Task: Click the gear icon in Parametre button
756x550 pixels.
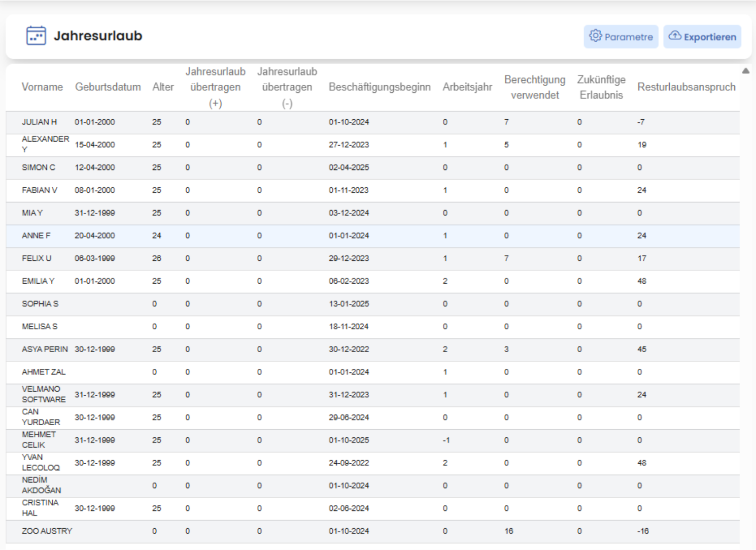Action: point(595,36)
